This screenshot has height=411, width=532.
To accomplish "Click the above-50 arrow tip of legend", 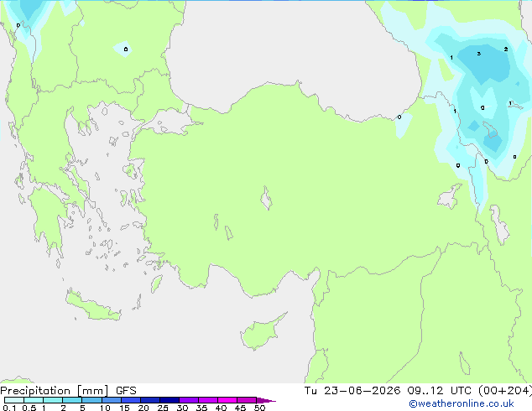I will pyautogui.click(x=266, y=400).
